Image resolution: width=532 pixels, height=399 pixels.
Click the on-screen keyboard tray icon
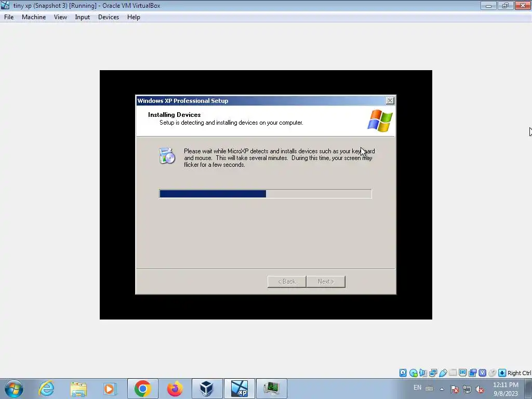click(429, 389)
